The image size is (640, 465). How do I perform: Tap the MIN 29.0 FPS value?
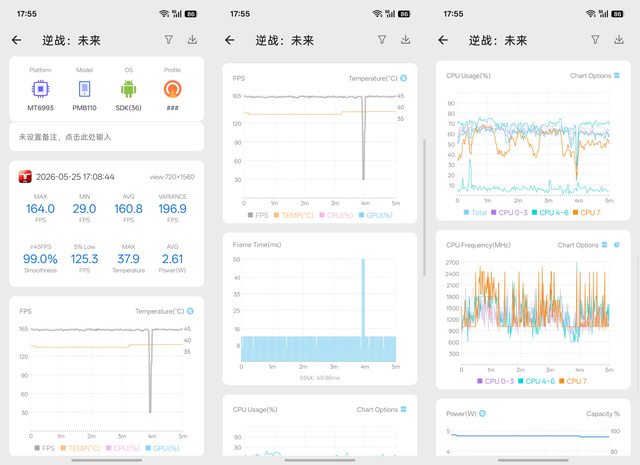pyautogui.click(x=84, y=209)
